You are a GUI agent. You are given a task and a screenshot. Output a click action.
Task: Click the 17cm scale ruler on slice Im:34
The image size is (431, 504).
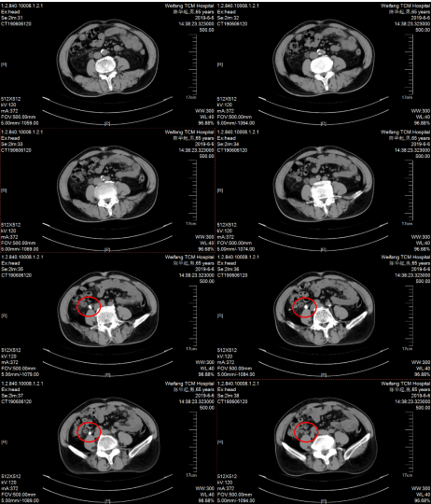click(410, 192)
